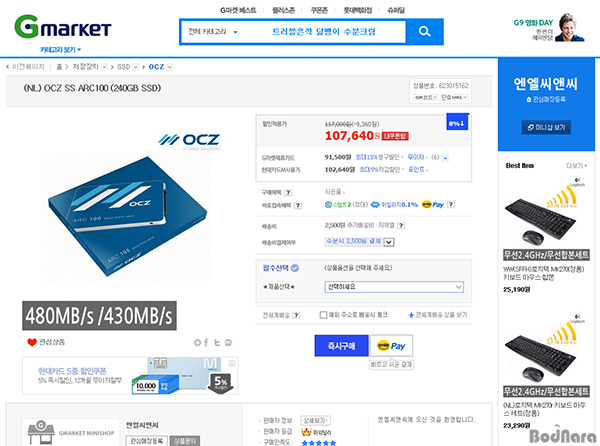600x446 pixels.
Task: Click the red 내무료일 tag beside price
Action: 395,136
